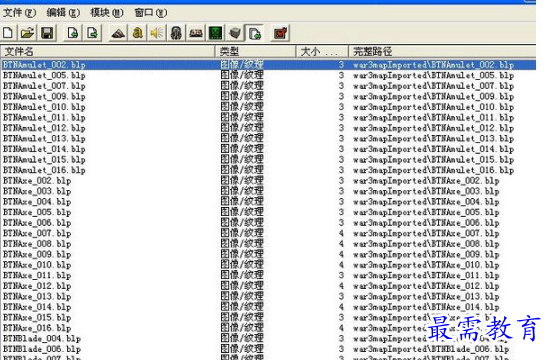The height and width of the screenshot is (360, 549).
Task: Click the size value 3 in the BTNAxe_013.blp row
Action: [x=341, y=296]
